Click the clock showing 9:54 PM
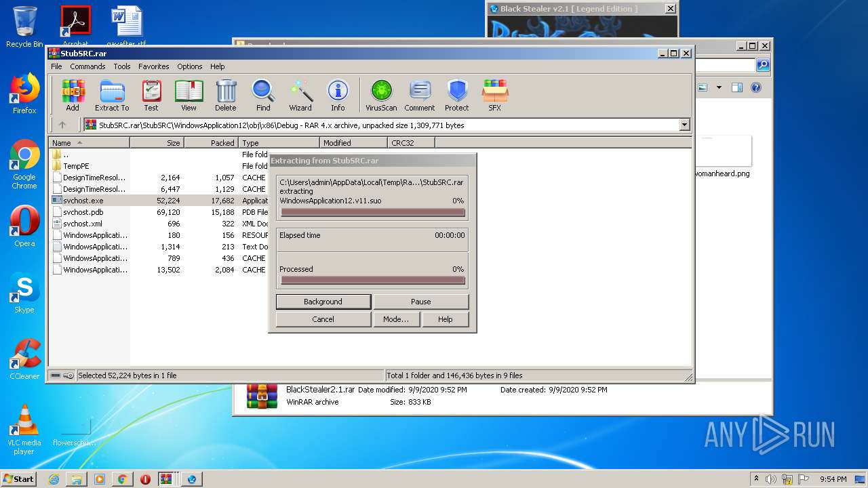 833,479
